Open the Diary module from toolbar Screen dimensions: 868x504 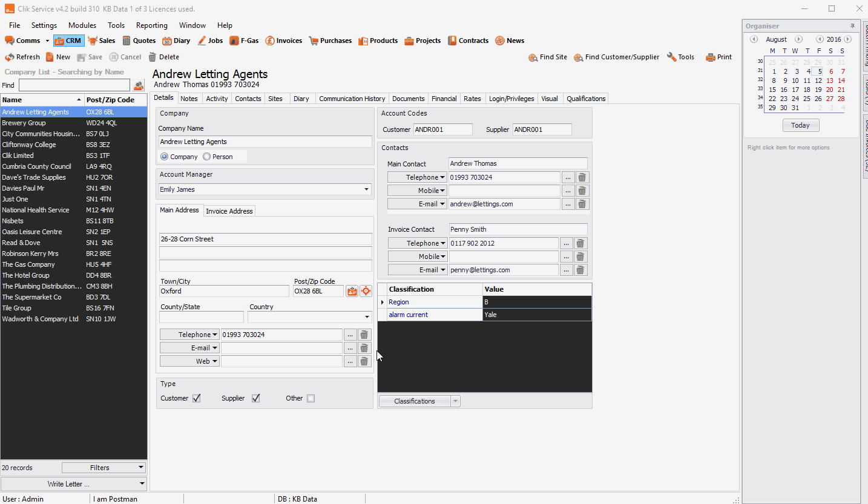[x=176, y=41]
